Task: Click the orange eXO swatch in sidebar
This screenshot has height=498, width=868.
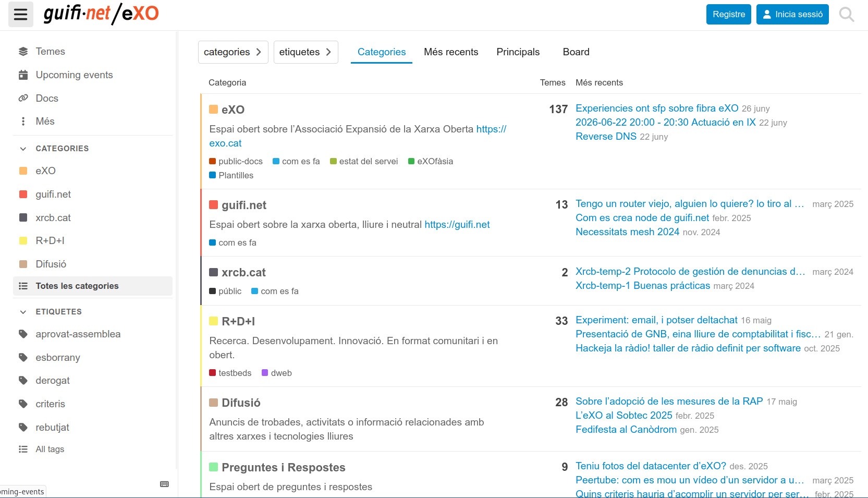Action: (23, 171)
